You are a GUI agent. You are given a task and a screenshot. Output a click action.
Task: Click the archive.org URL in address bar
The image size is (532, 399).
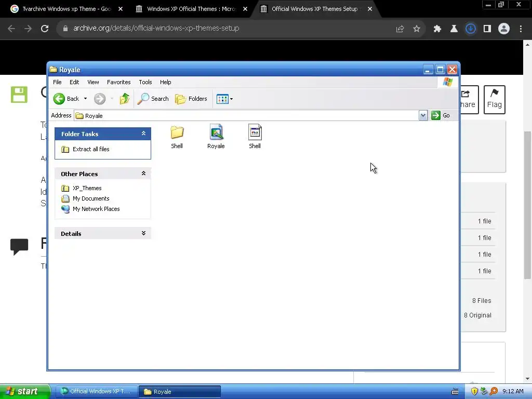pos(156,28)
